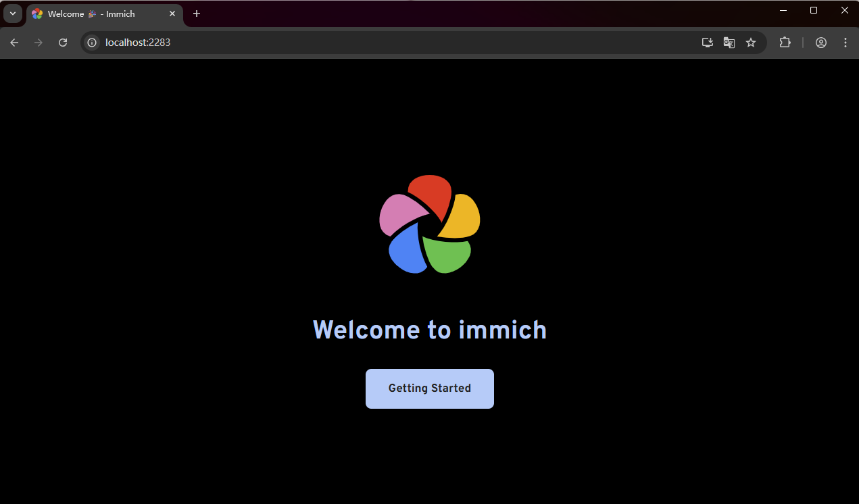Close the Welcome - Immich tab

pyautogui.click(x=172, y=14)
